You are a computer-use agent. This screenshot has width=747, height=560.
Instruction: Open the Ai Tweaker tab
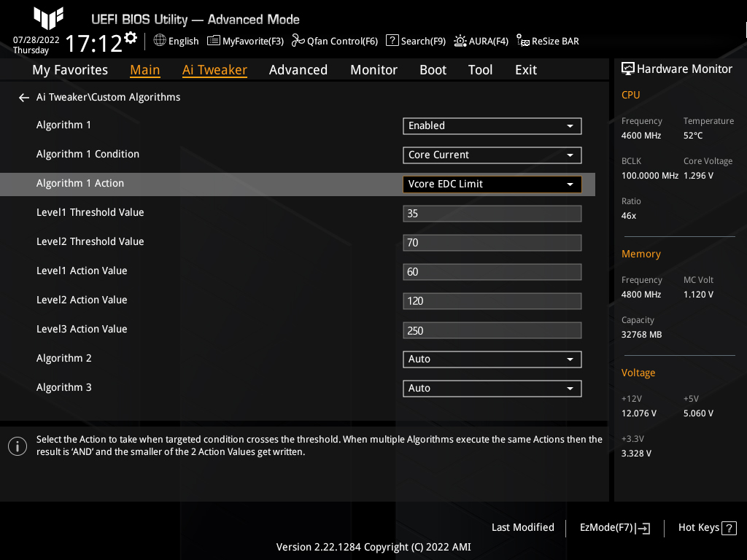tap(214, 70)
